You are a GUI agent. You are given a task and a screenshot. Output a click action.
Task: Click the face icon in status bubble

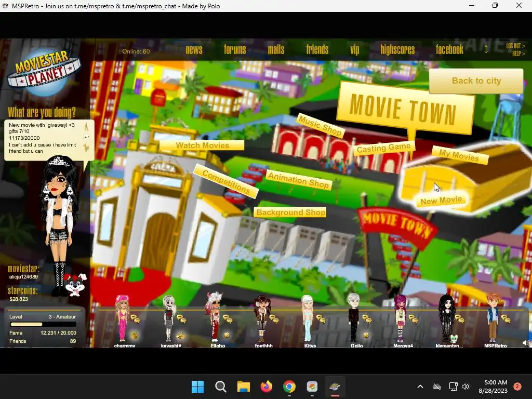(87, 137)
